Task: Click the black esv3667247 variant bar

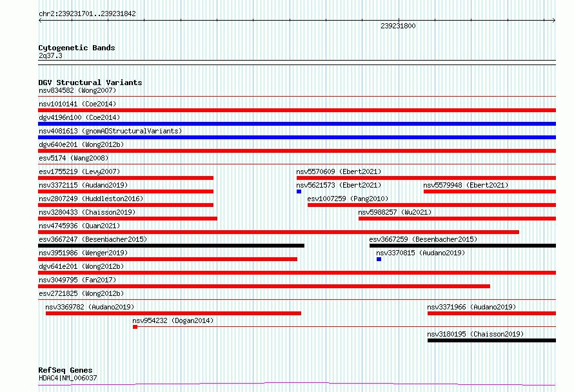Action: [171, 246]
